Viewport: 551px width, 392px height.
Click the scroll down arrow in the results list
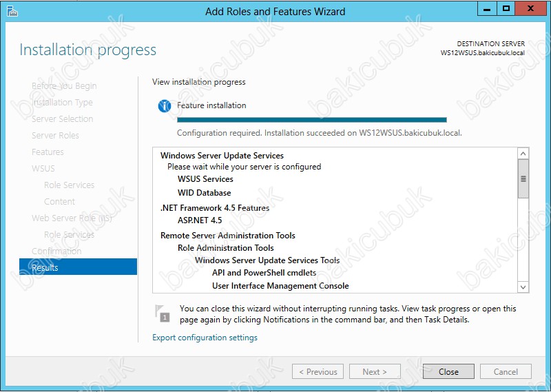pyautogui.click(x=523, y=287)
